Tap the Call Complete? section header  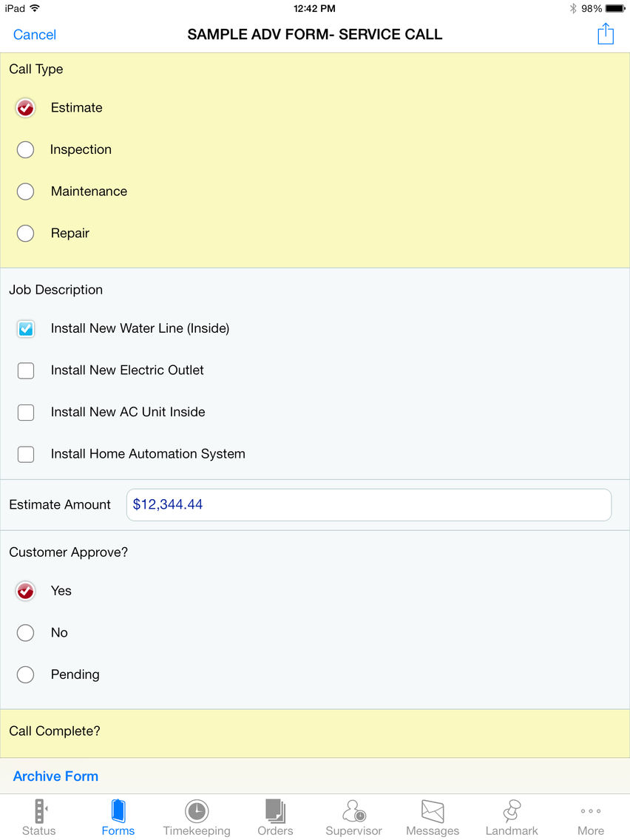pos(55,731)
